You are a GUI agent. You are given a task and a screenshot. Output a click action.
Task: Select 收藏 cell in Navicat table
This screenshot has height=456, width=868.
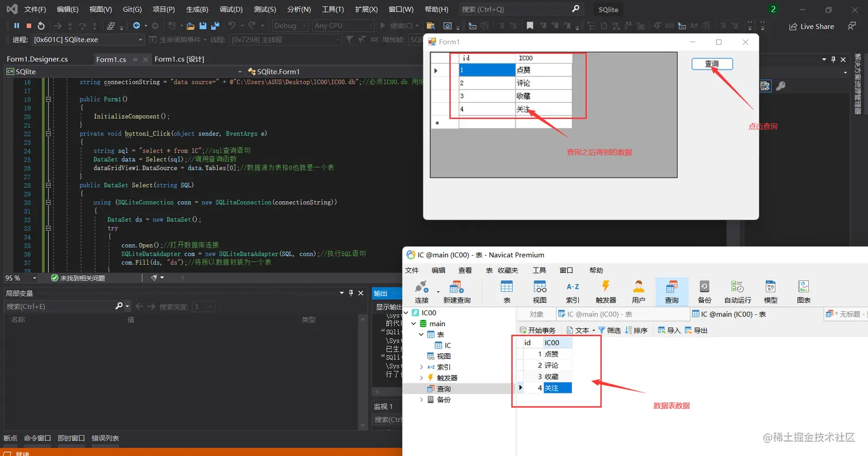click(557, 377)
